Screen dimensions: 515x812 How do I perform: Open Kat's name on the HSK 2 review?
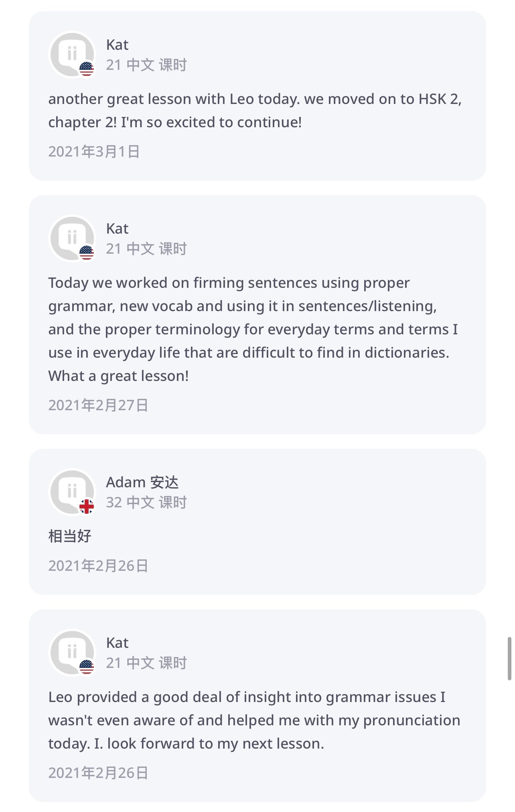click(117, 45)
